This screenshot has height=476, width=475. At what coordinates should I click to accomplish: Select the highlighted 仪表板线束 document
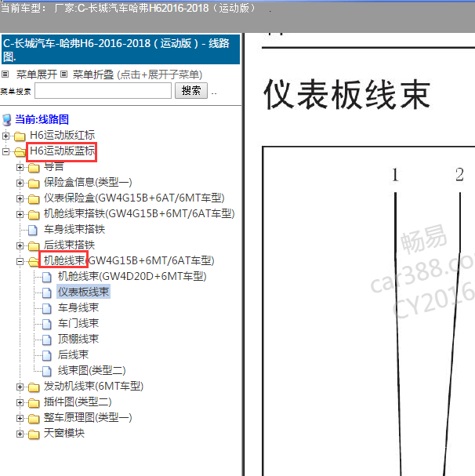(83, 292)
